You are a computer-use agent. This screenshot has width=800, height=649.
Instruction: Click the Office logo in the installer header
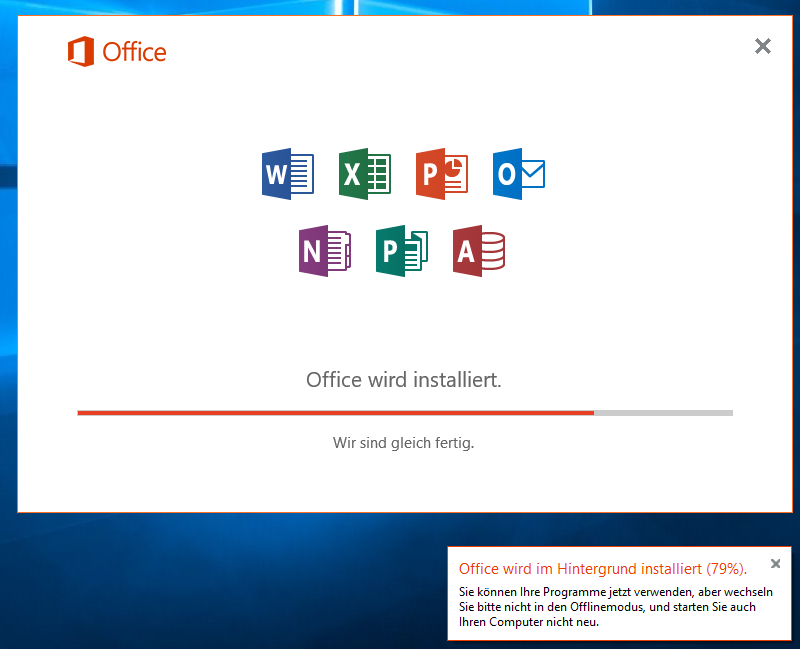coord(117,52)
